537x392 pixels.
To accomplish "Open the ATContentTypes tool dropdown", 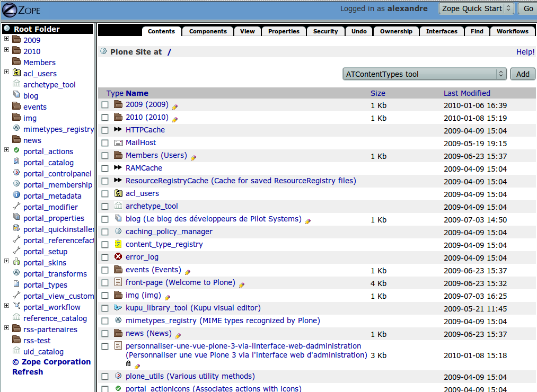I will 425,74.
